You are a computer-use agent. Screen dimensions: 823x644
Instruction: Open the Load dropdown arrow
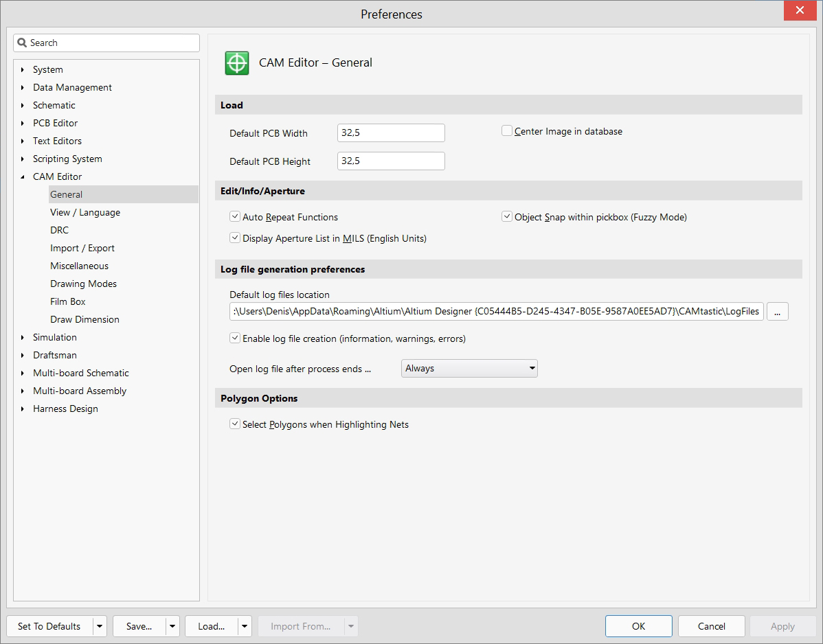coord(245,626)
